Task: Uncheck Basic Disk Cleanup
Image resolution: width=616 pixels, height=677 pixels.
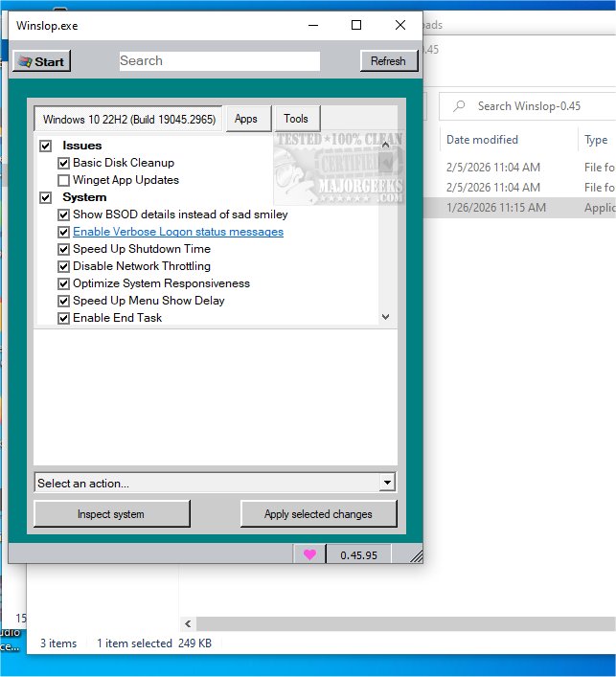Action: click(64, 163)
